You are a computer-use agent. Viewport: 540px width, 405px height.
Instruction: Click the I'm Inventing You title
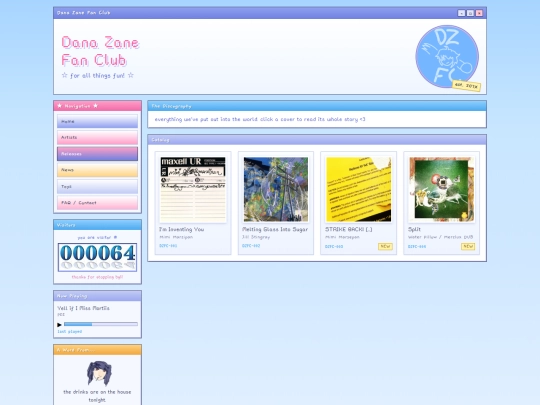[181, 229]
